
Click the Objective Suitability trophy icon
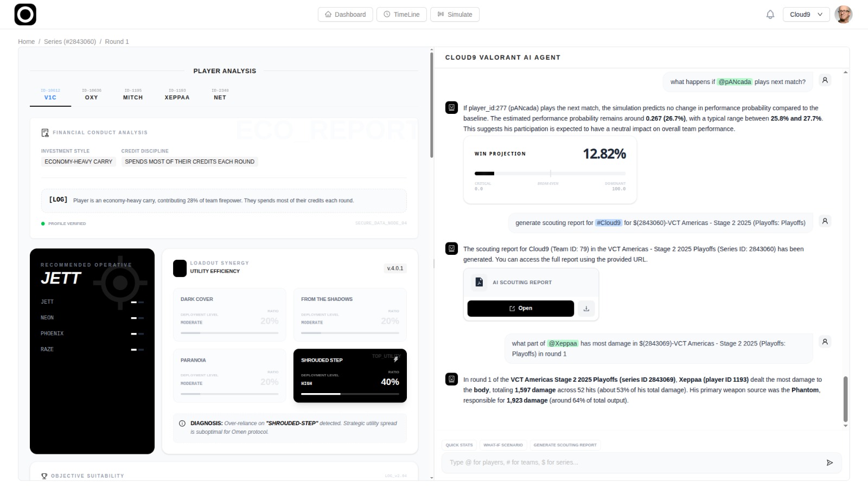click(44, 476)
